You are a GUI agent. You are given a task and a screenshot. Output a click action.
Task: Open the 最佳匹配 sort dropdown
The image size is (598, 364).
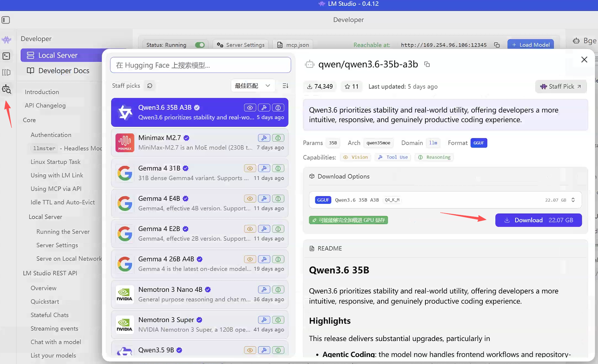click(x=253, y=86)
